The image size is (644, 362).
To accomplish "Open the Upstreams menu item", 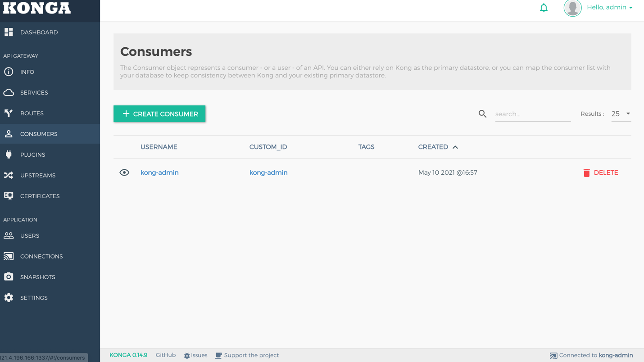I will point(50,176).
